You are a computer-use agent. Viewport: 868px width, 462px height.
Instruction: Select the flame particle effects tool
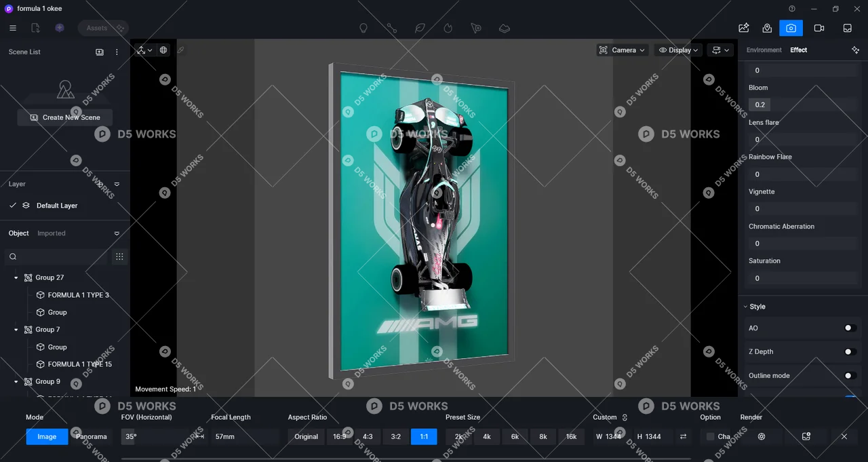coord(448,28)
